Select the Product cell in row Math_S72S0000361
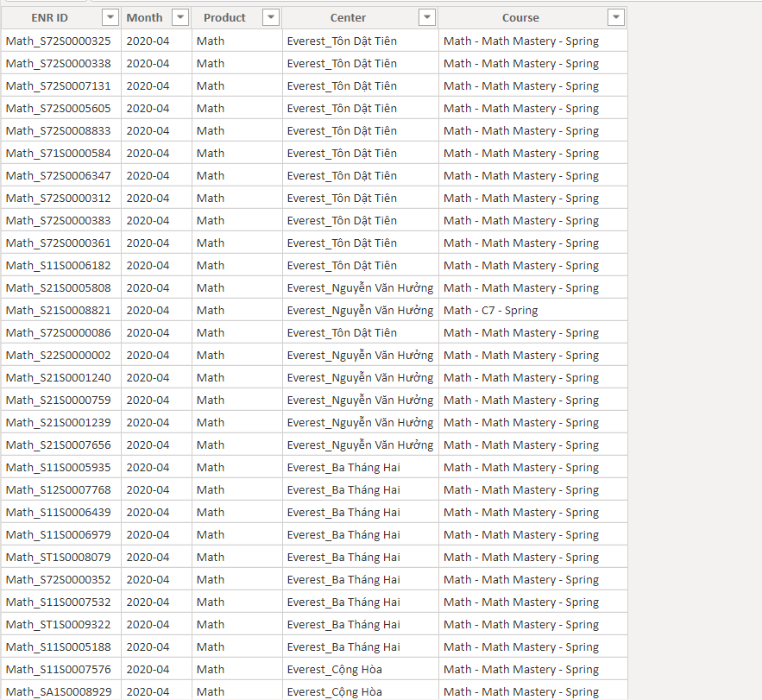 [237, 243]
